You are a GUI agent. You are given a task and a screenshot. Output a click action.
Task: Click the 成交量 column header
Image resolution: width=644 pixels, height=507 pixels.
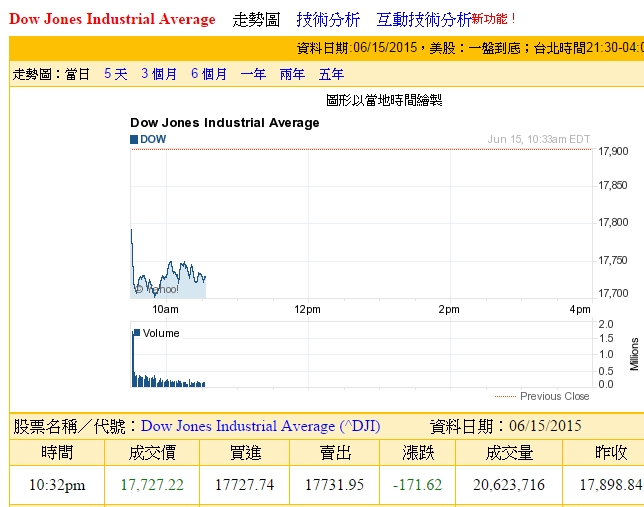(x=509, y=453)
